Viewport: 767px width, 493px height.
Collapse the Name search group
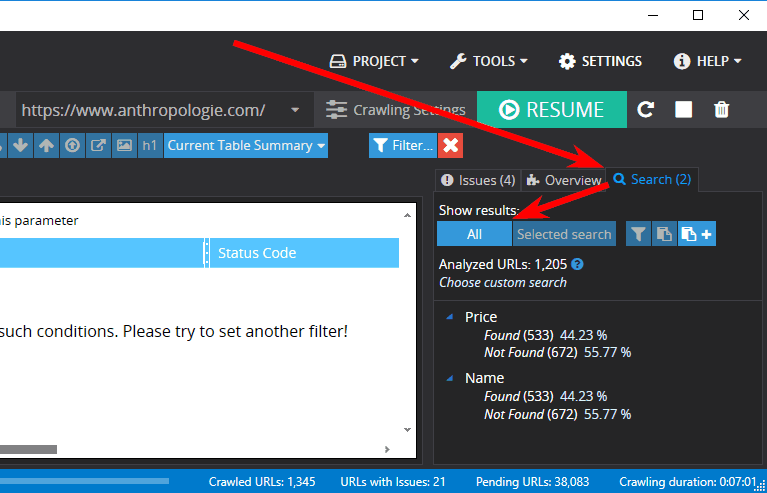(x=449, y=377)
